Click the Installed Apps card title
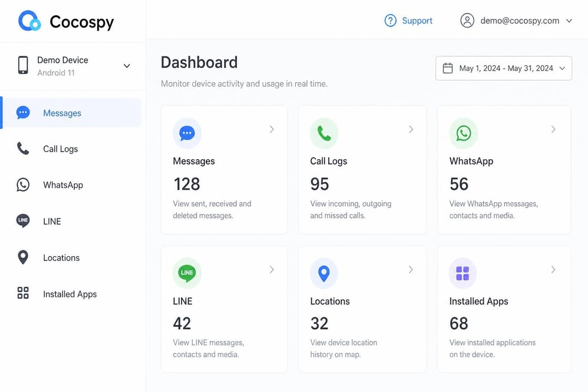The image size is (588, 392). (479, 301)
